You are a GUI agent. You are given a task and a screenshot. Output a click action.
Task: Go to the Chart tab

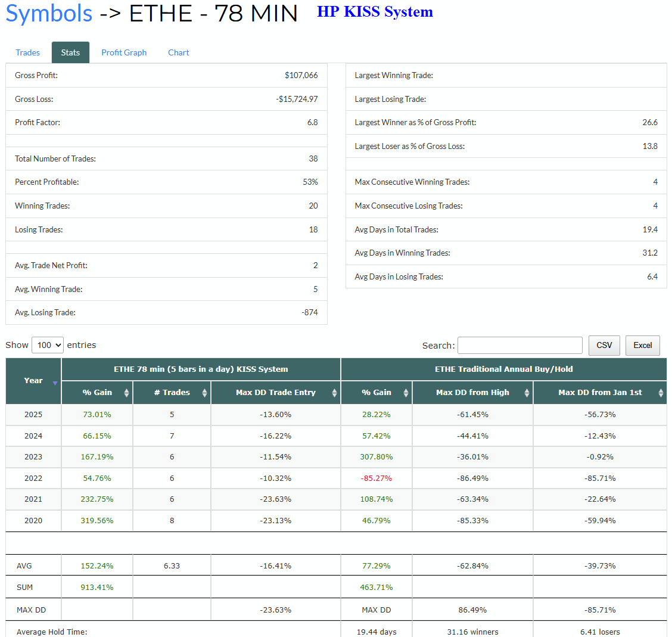pyautogui.click(x=178, y=52)
